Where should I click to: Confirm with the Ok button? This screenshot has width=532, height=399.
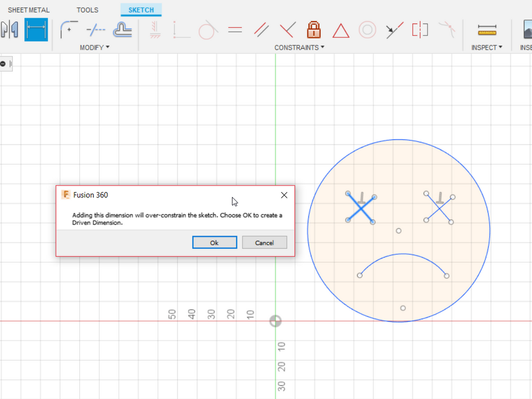tap(214, 243)
